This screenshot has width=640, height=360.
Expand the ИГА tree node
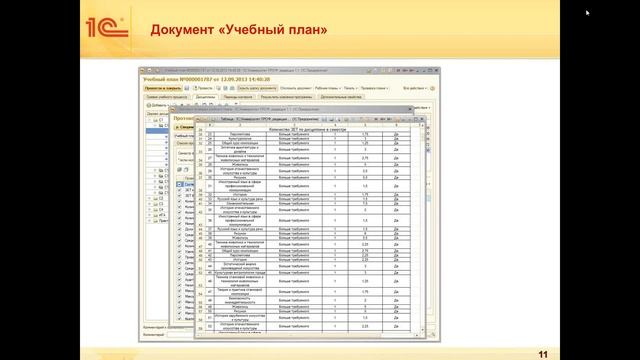tap(150, 215)
